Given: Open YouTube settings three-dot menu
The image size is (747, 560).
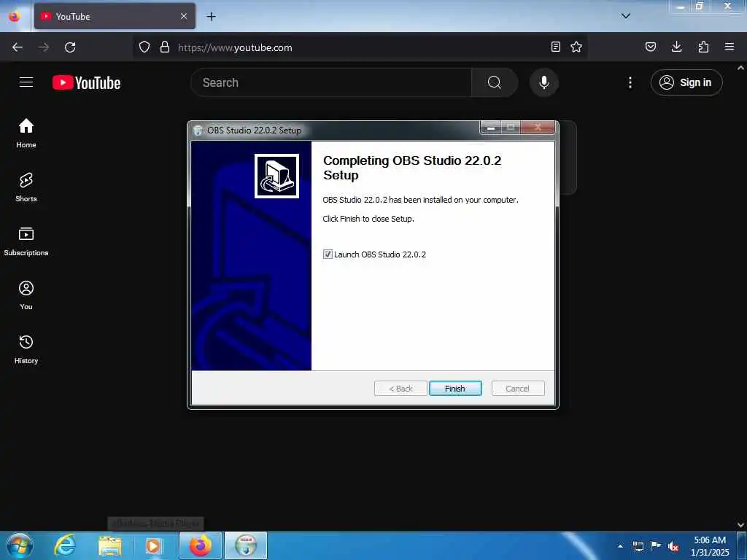Looking at the screenshot, I should [x=630, y=82].
